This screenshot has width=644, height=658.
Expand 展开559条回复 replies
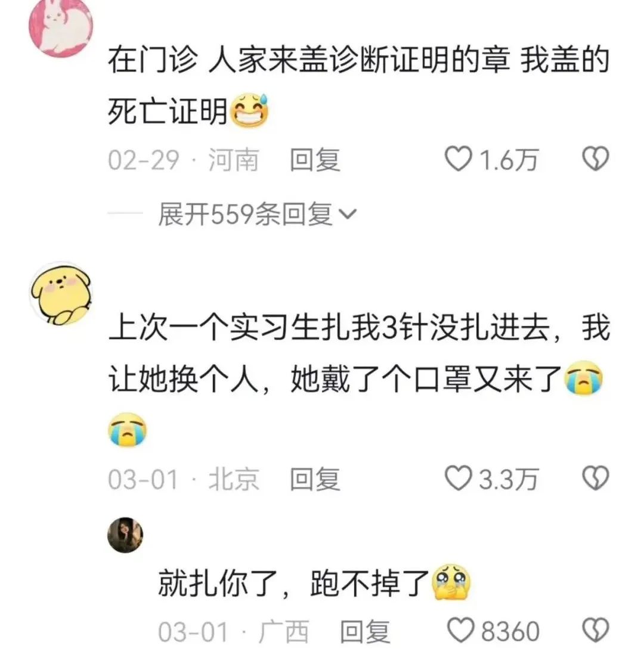(x=257, y=215)
